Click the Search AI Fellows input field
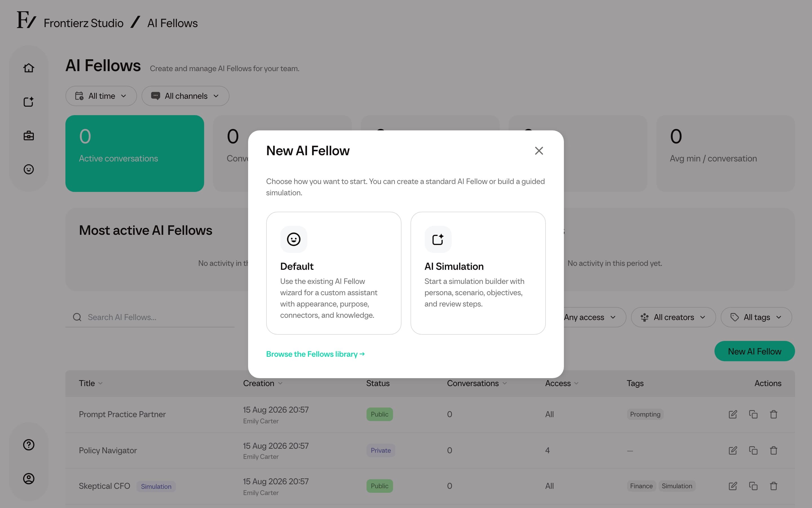 tap(150, 317)
